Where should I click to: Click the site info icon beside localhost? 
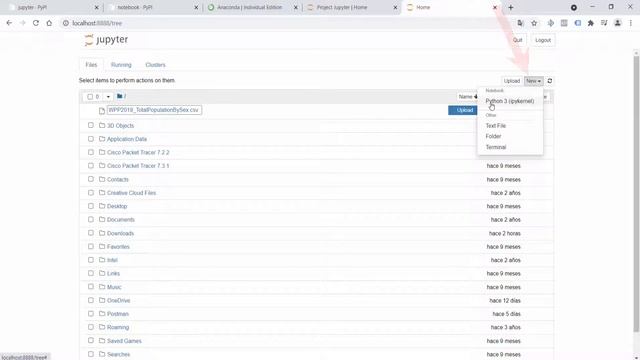tap(66, 23)
